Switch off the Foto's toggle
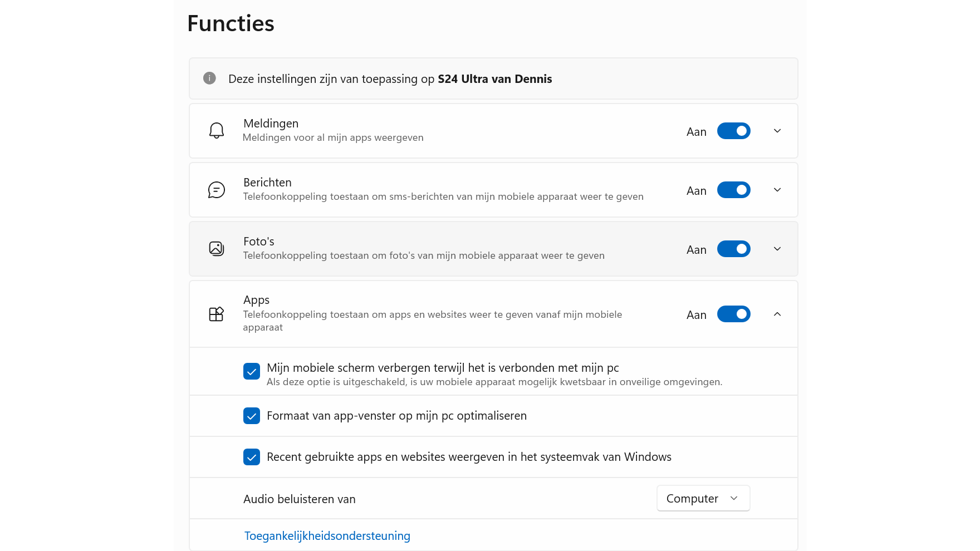This screenshot has width=980, height=551. [733, 249]
